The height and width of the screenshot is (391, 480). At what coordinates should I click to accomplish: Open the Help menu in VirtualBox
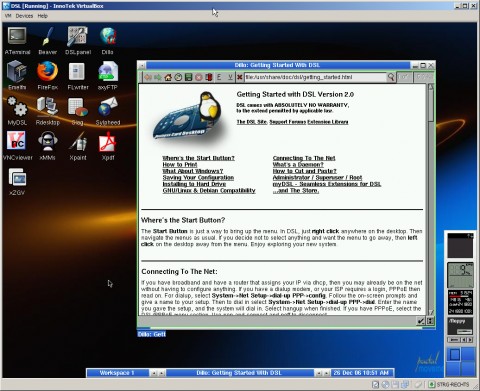pos(42,16)
